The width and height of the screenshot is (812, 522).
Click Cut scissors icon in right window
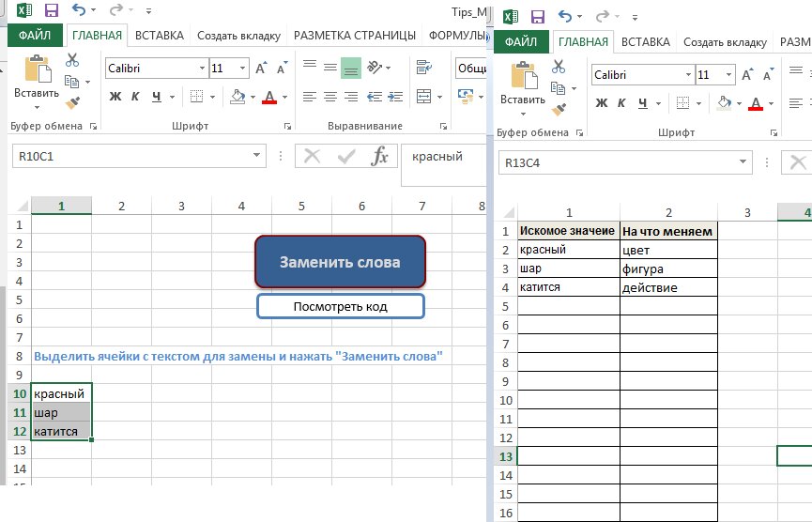point(559,67)
